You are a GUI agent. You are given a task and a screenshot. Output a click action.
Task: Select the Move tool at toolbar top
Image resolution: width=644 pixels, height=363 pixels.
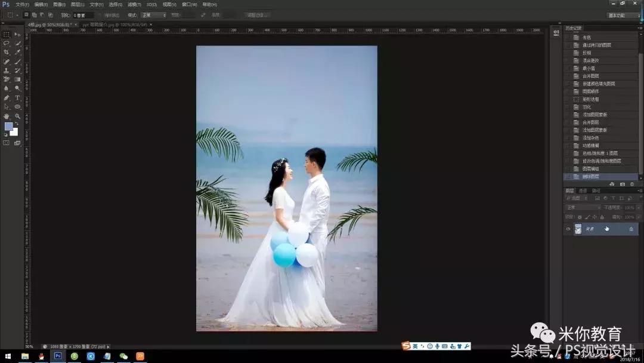16,35
